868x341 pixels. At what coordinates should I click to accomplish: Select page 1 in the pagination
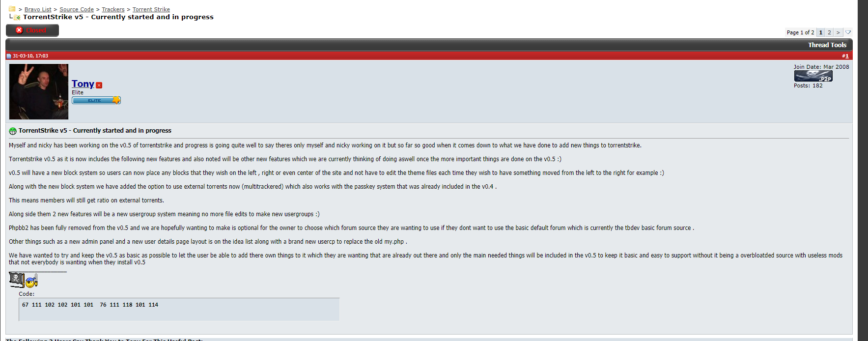(820, 32)
